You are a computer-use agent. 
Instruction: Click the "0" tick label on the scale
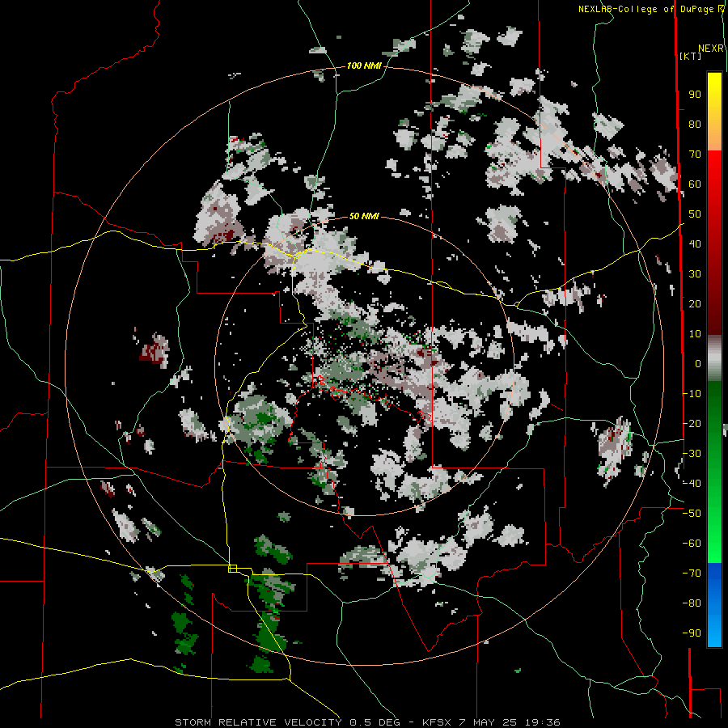698,364
